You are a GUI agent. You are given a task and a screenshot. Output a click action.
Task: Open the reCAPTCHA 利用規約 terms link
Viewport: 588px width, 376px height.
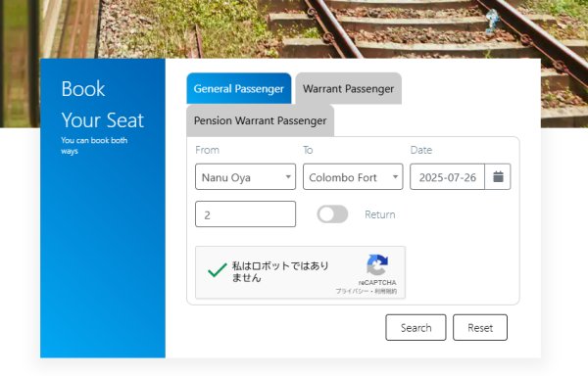(x=385, y=291)
